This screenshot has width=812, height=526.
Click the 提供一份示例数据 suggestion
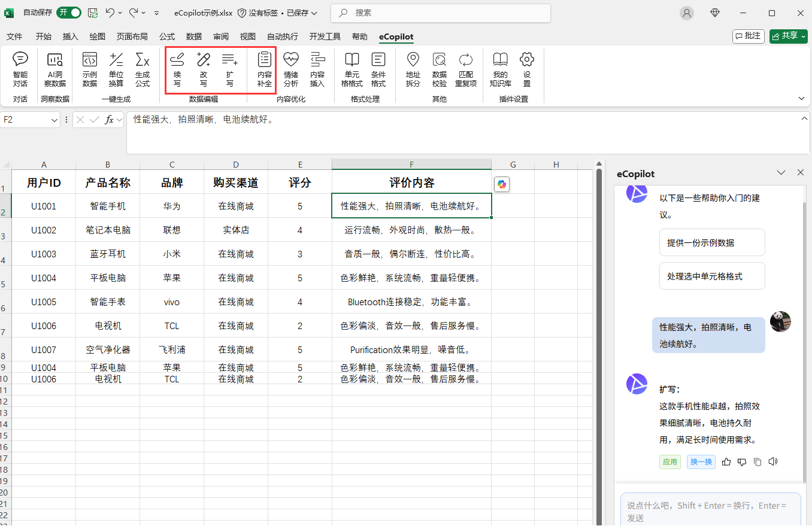[x=711, y=242]
